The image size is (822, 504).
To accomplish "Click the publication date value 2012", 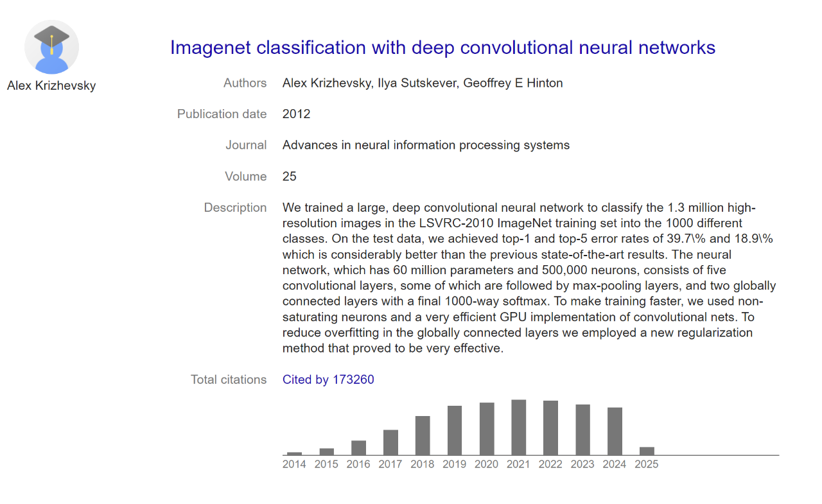I will [296, 114].
